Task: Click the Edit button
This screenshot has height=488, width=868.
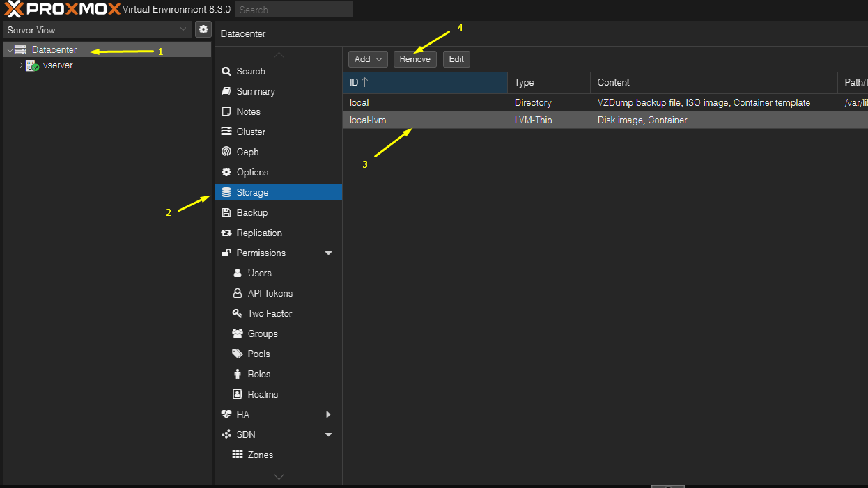Action: coord(456,58)
